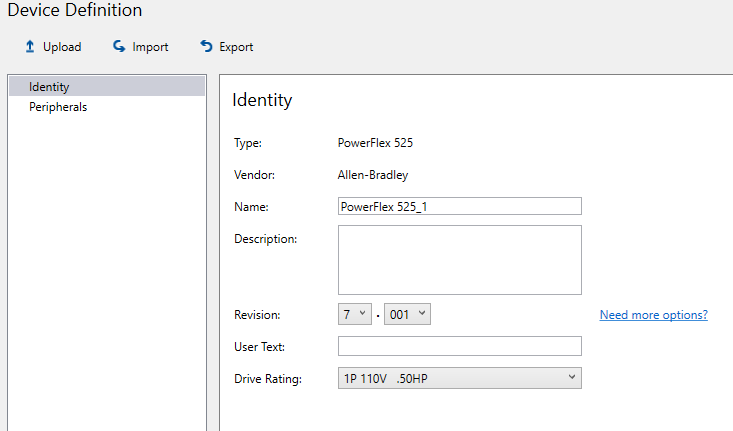Click the Identity panel heading
The width and height of the screenshot is (733, 431).
(262, 100)
